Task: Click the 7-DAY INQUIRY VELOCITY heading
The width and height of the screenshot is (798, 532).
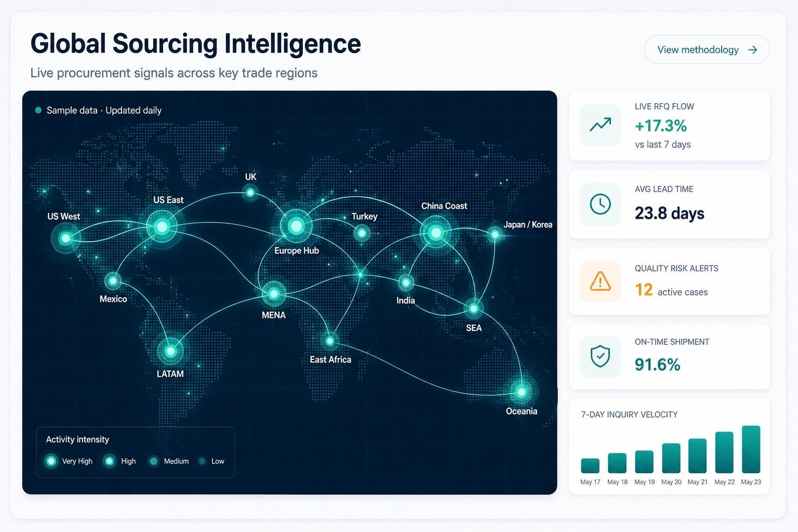Action: pos(629,415)
